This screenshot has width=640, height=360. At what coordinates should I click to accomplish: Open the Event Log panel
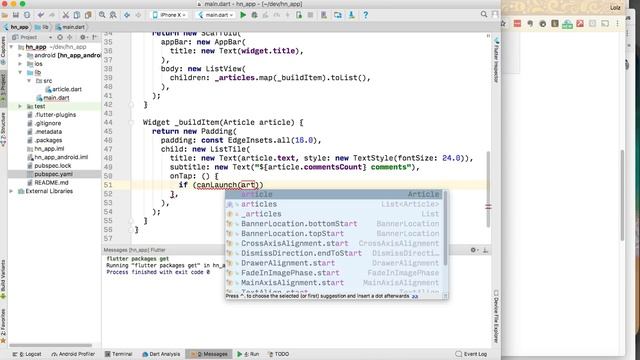(x=471, y=354)
